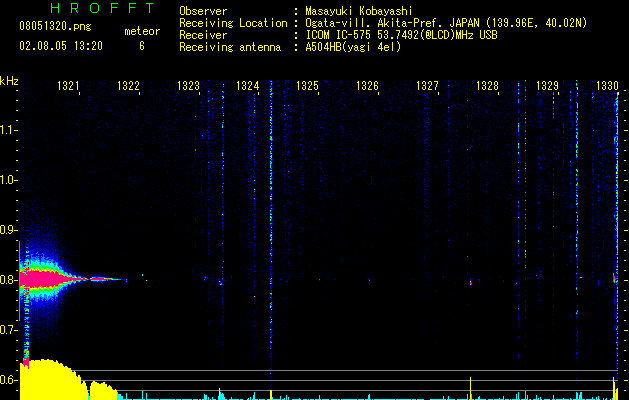Click the Receiving Location label
This screenshot has width=629, height=400.
(x=233, y=23)
